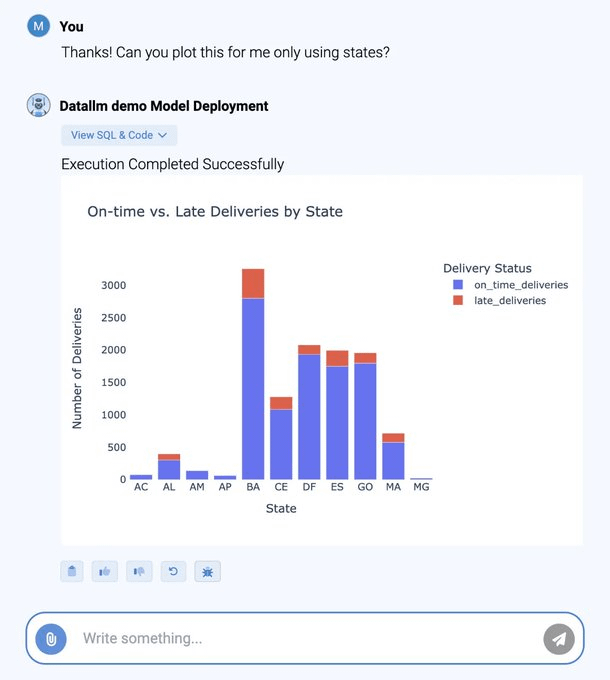The height and width of the screenshot is (680, 610).
Task: Click the user avatar labeled M
Action: (39, 26)
